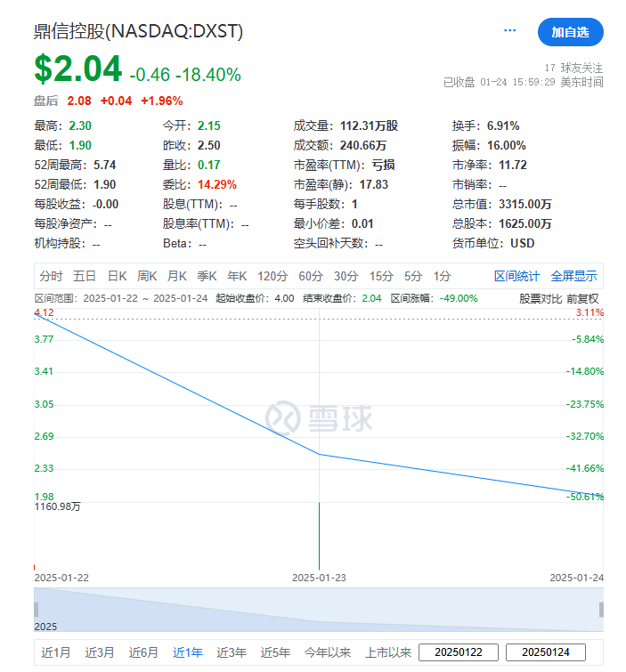Select the 近3月 range

tap(100, 652)
